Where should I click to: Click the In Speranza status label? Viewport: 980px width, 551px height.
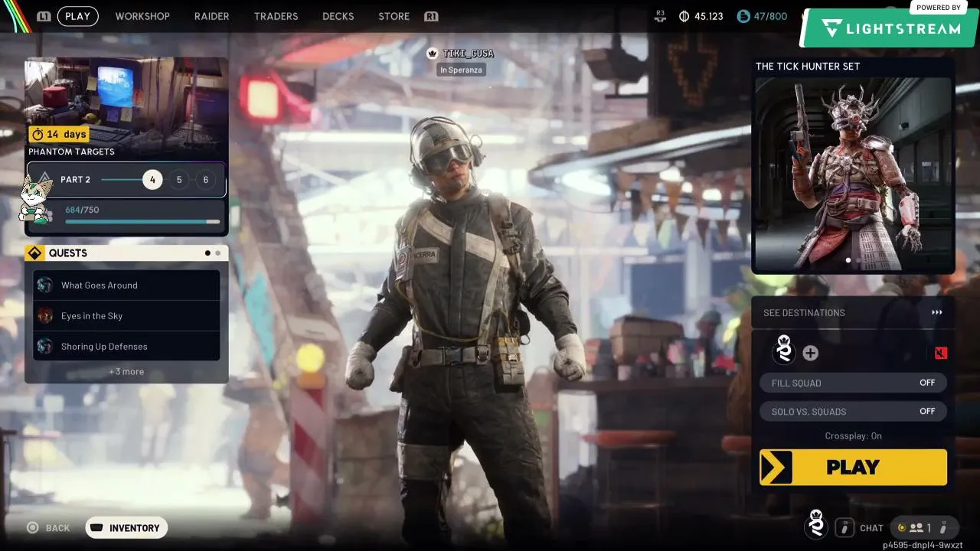pyautogui.click(x=462, y=70)
